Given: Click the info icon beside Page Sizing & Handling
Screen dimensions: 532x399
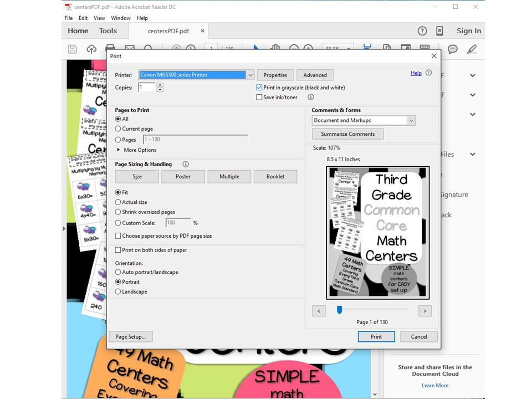Looking at the screenshot, I should [x=186, y=164].
